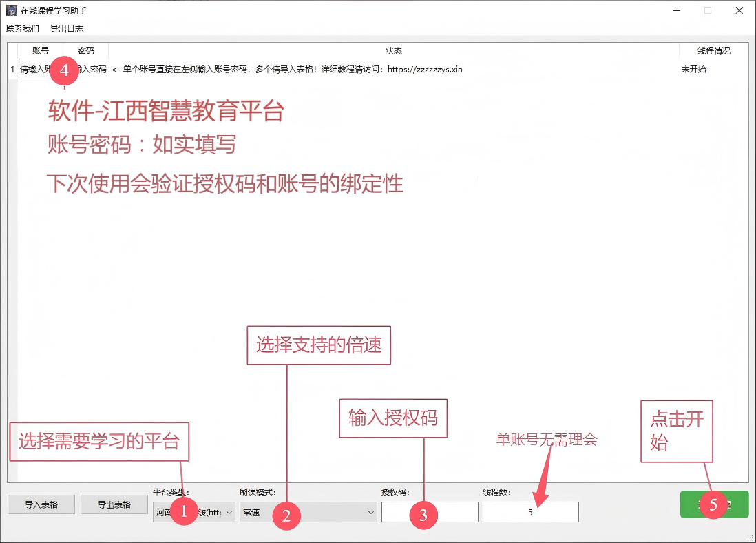Viewport: 756px width, 543px height.
Task: Maximize the application window
Action: point(707,11)
